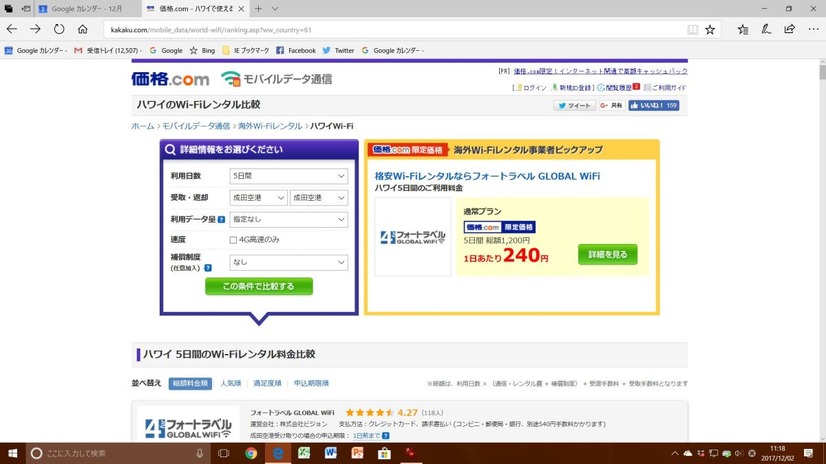Screen dimensions: 826x464
Task: Open a new tab with plus icon
Action: coord(258,8)
